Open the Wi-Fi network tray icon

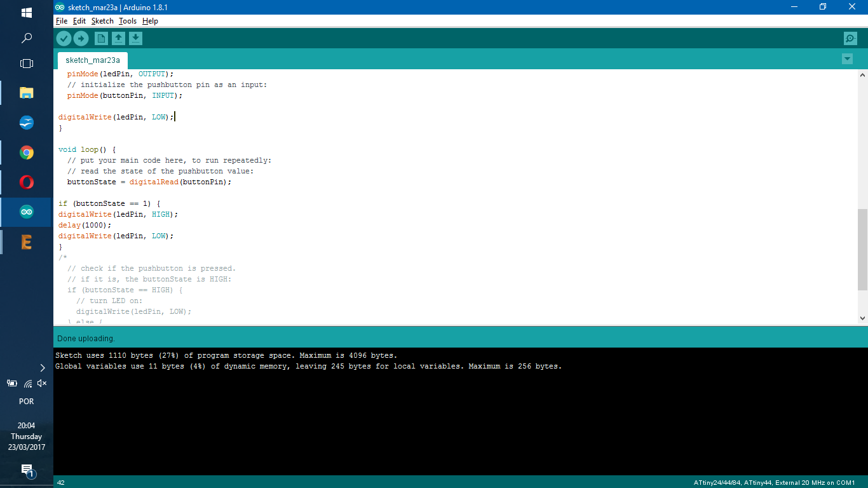[27, 383]
